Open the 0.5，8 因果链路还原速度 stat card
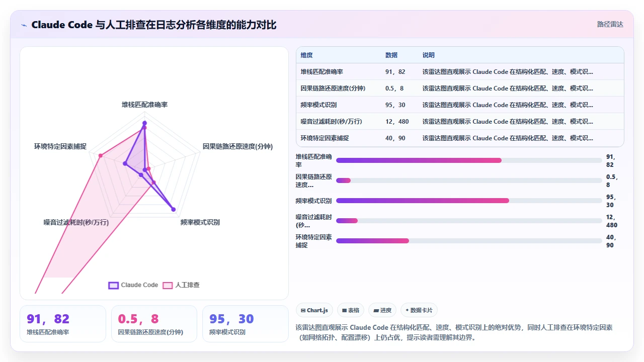644x362 pixels. (x=154, y=324)
